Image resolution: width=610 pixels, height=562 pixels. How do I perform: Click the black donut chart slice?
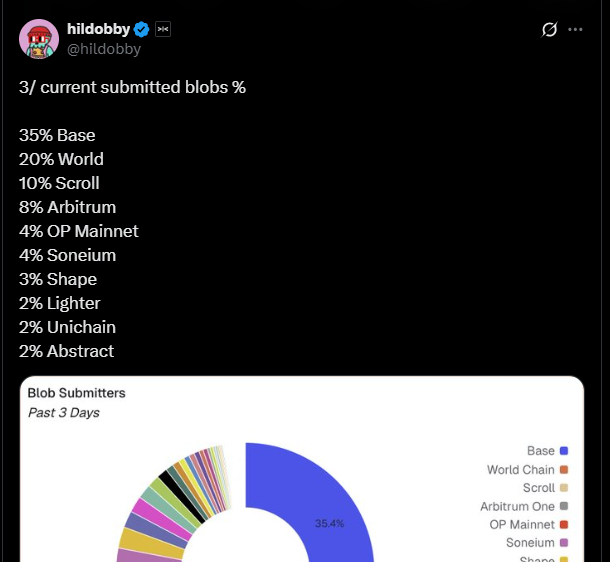coord(183,498)
